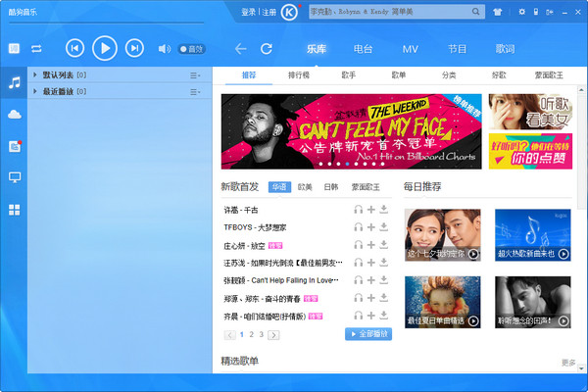This screenshot has width=588, height=392.
Task: Skip to the next track
Action: (134, 48)
